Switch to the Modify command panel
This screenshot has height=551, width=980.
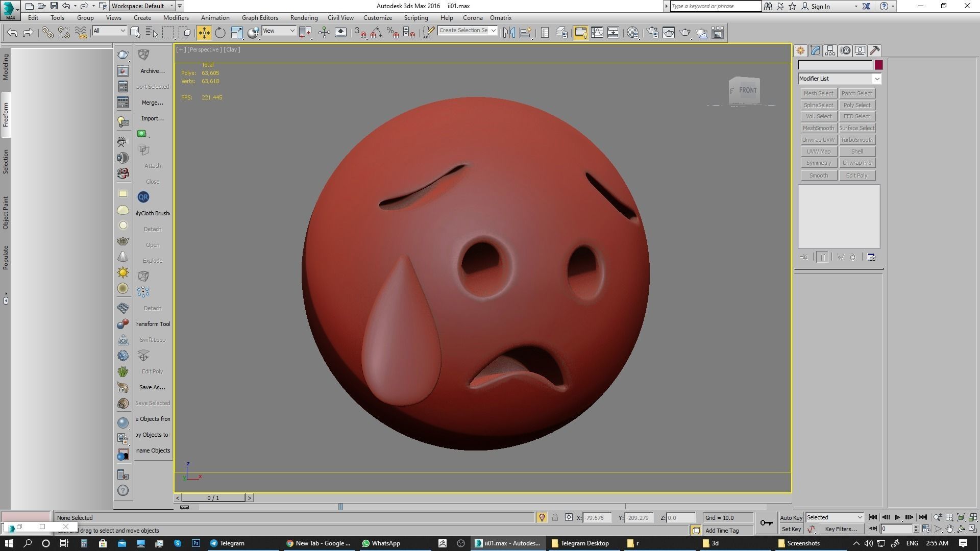click(815, 51)
